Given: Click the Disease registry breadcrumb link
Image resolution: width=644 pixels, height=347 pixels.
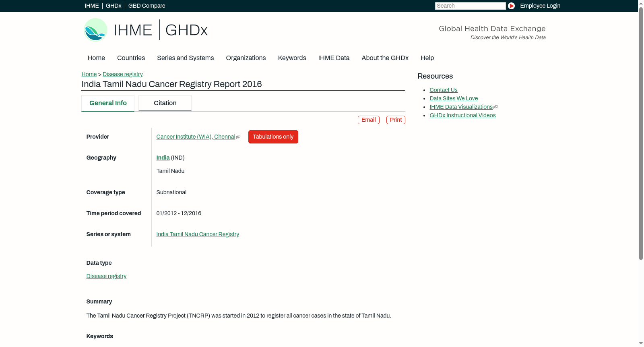Looking at the screenshot, I should pyautogui.click(x=122, y=74).
